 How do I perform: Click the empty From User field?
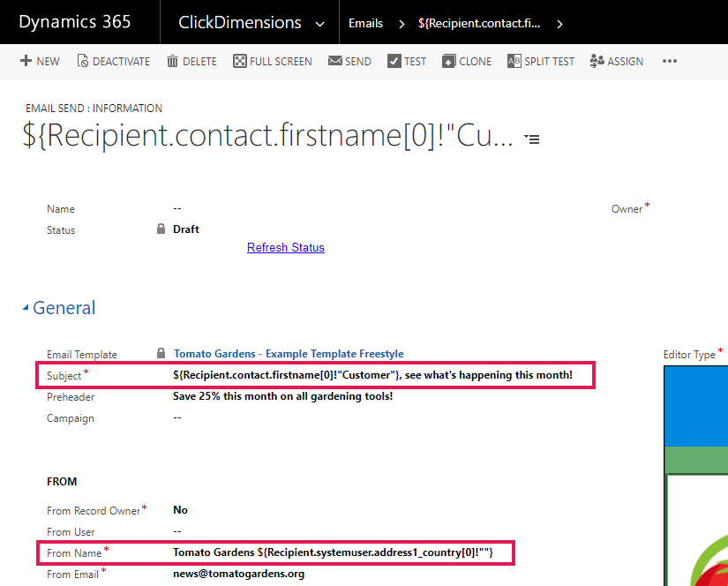(176, 531)
